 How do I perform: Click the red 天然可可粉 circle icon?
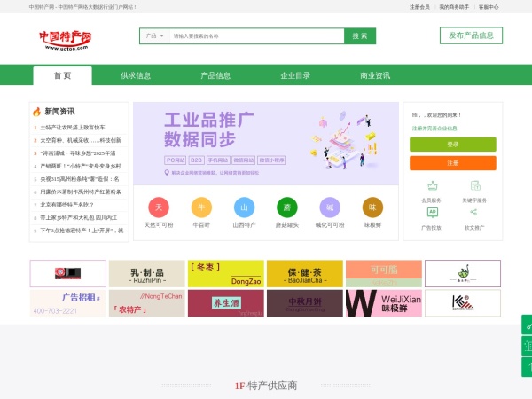(x=159, y=207)
